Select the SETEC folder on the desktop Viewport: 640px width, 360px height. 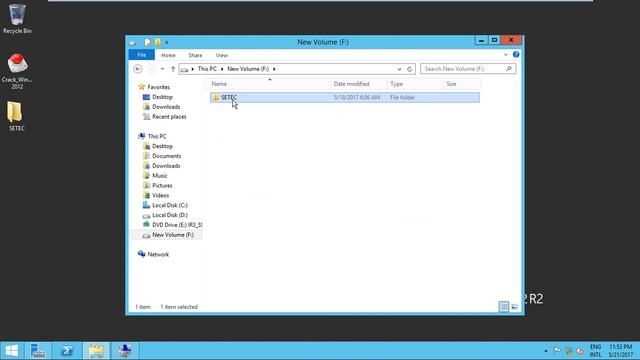click(x=16, y=116)
